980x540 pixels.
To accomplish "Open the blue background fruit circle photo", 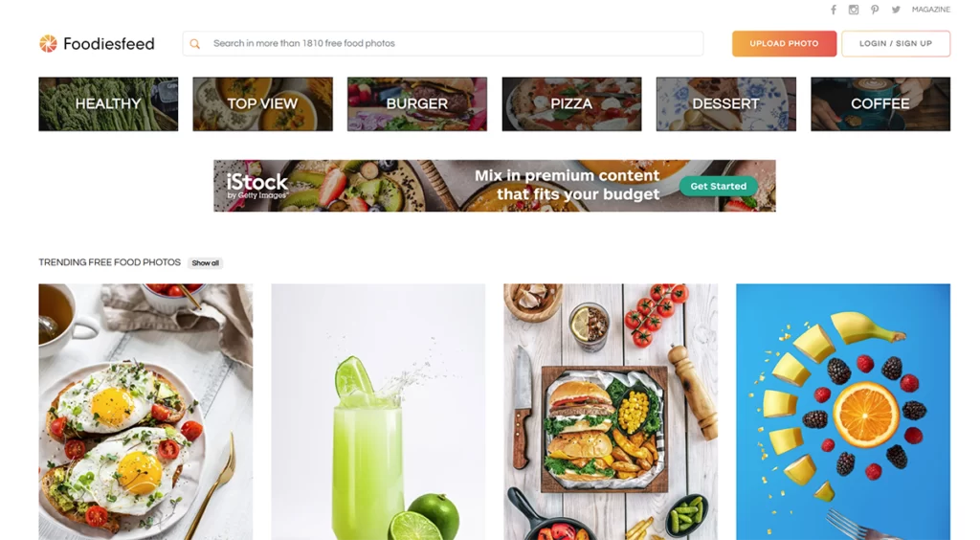I will point(842,412).
